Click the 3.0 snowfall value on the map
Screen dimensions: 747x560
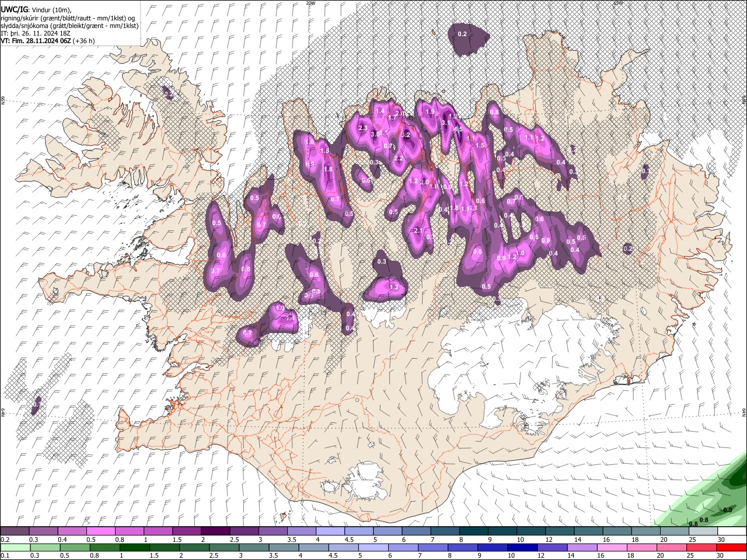pyautogui.click(x=376, y=134)
